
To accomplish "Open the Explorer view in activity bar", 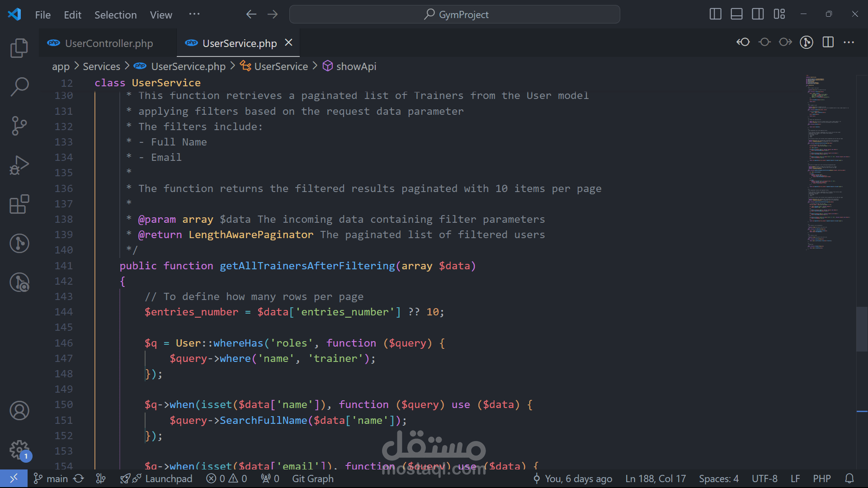I will point(19,48).
